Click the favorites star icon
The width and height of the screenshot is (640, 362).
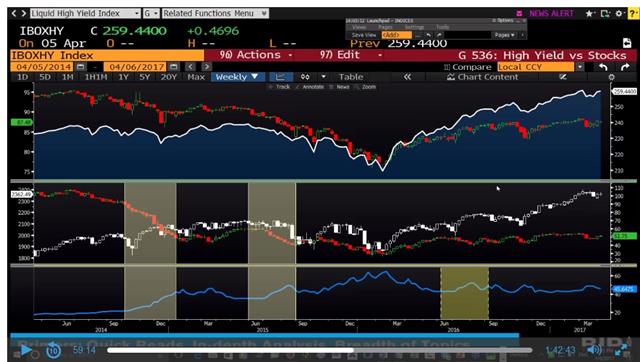tap(589, 14)
